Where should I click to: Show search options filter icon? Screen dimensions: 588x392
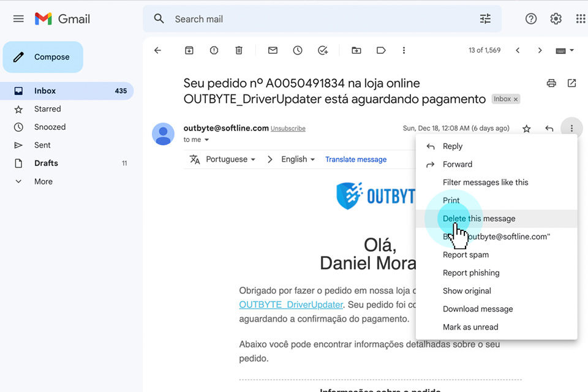click(485, 19)
